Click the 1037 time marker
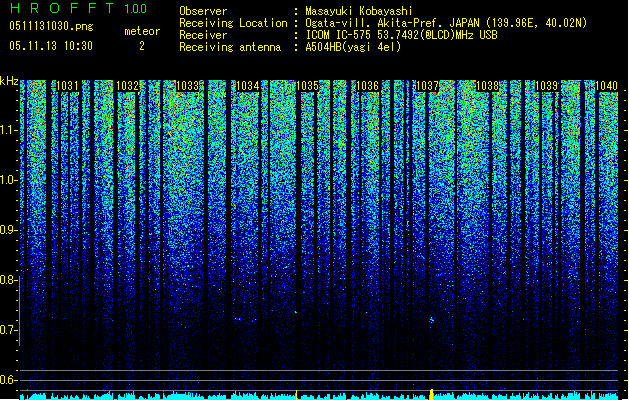The height and width of the screenshot is (400, 629). 427,86
